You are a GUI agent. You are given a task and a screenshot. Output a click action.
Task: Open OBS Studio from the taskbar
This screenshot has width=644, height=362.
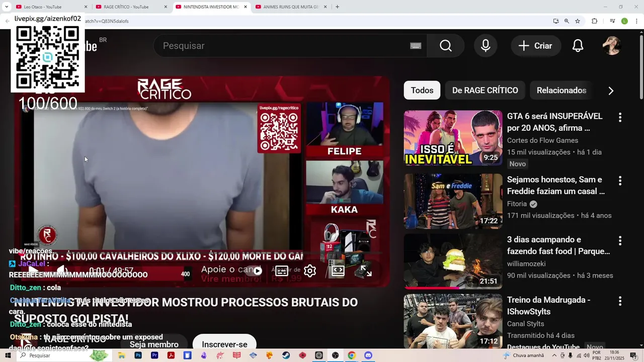335,355
